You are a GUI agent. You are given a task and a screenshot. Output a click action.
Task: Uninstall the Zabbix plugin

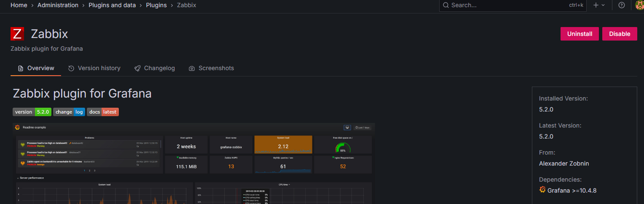(580, 34)
